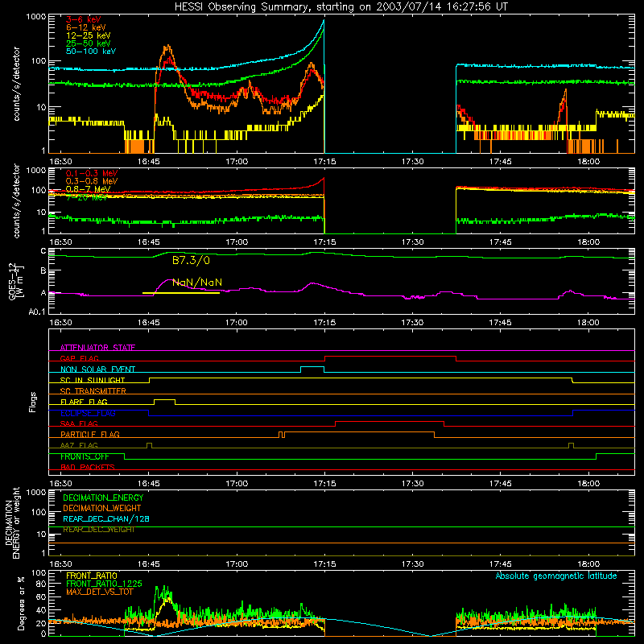Viewport: 644px width, 644px height.
Task: Click the SC_TRANSMITTER flag label
Action: click(93, 391)
